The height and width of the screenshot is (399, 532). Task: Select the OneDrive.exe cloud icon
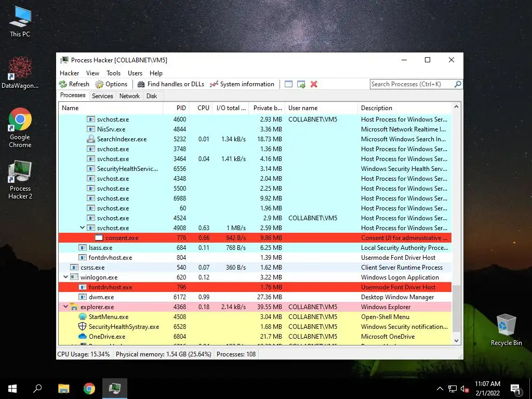tap(83, 336)
